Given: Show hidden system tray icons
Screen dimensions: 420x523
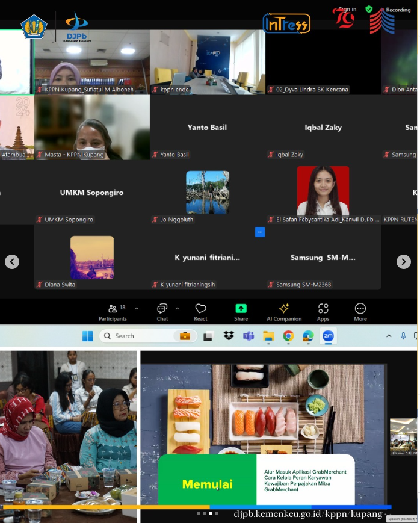Looking at the screenshot, I should [389, 336].
